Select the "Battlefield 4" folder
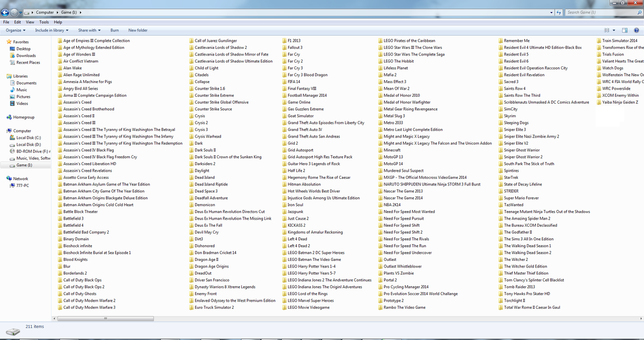This screenshot has width=644, height=340. click(70, 225)
